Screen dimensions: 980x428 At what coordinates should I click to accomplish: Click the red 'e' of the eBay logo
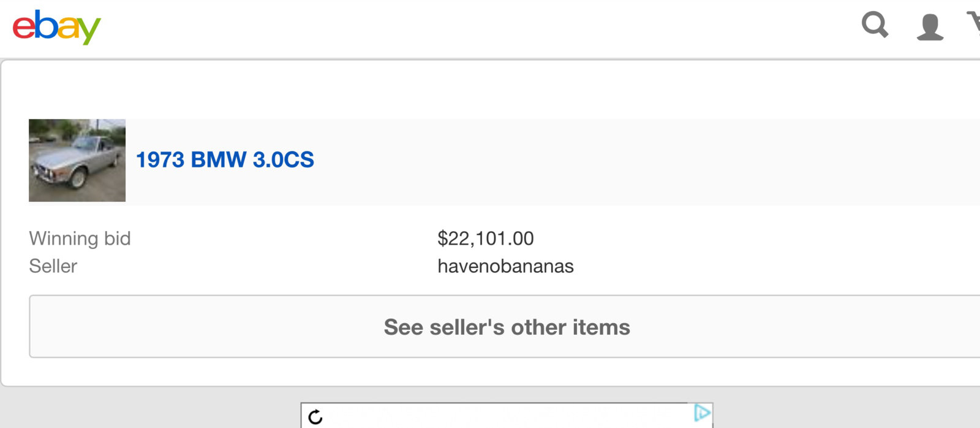(23, 28)
